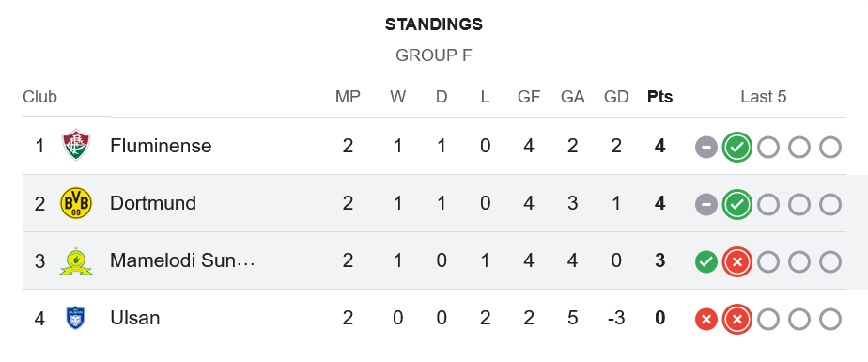Click the Last 5 column header
This screenshot has width=868, height=362.
(x=764, y=97)
